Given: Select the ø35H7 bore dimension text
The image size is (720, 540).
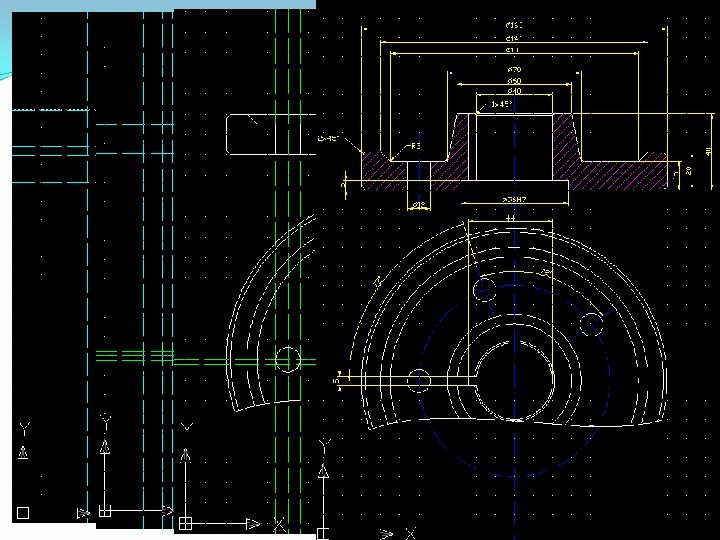Looking at the screenshot, I should click(514, 200).
